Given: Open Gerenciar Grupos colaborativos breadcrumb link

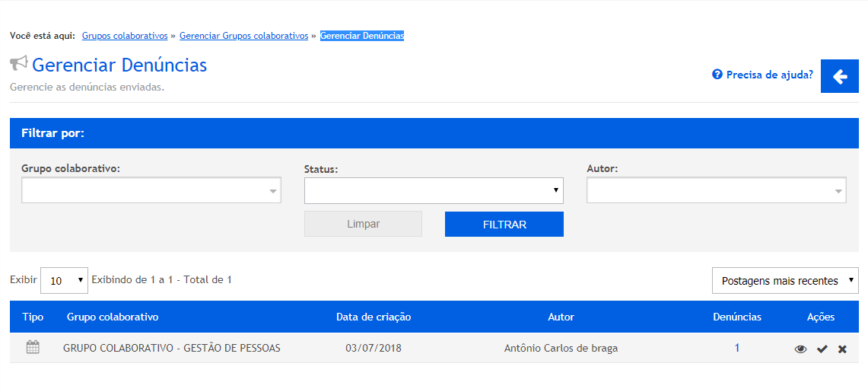Looking at the screenshot, I should pyautogui.click(x=243, y=36).
